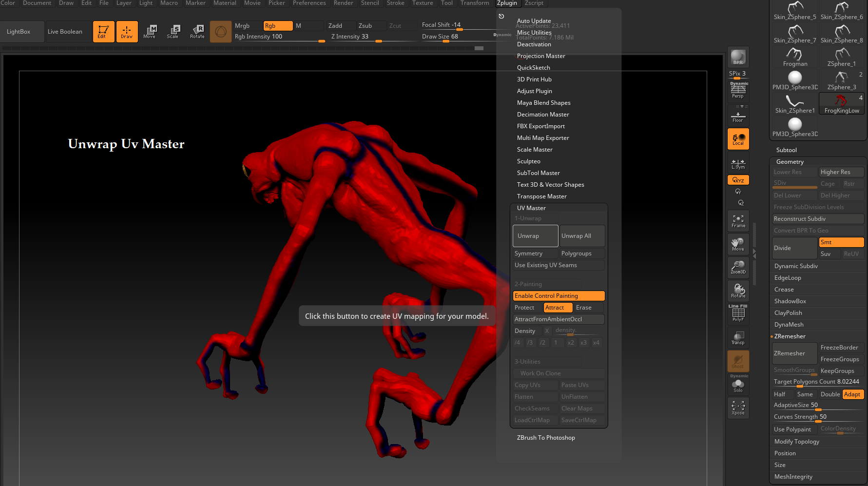Click the BPR render icon
This screenshot has height=486, width=868.
click(738, 57)
